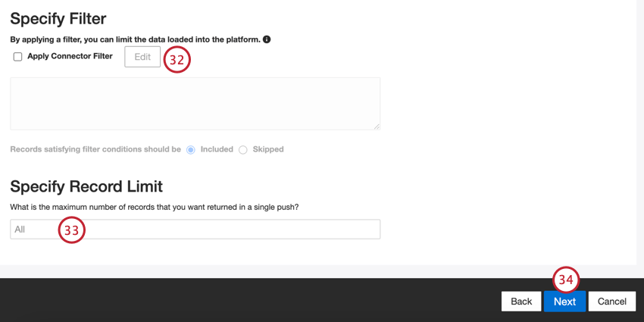Screen dimensions: 644x322
Task: Click the red circled number 33 marker
Action: pyautogui.click(x=71, y=230)
